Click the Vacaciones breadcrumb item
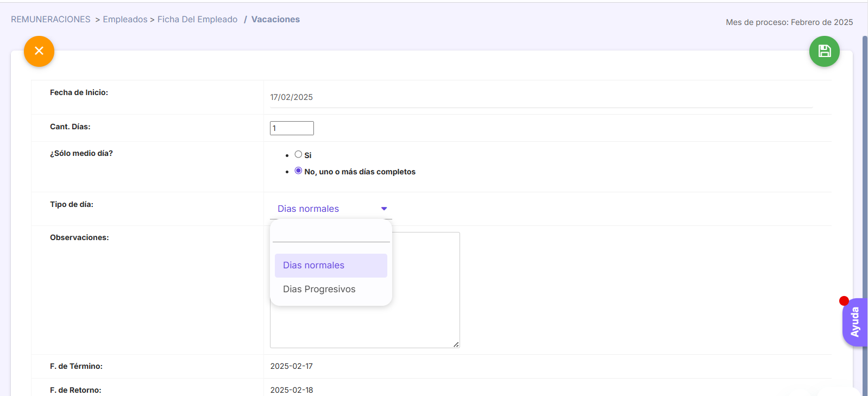This screenshot has width=868, height=396. [x=275, y=20]
